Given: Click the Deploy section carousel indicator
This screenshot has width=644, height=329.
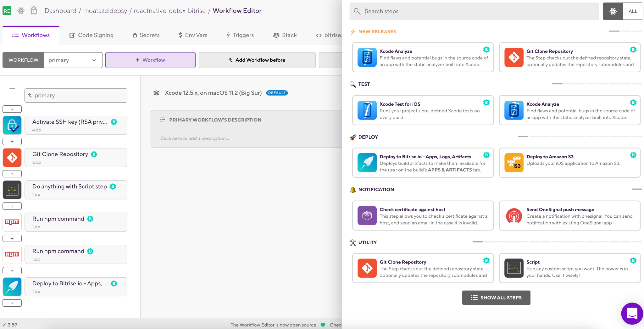Looking at the screenshot, I should [580, 136].
